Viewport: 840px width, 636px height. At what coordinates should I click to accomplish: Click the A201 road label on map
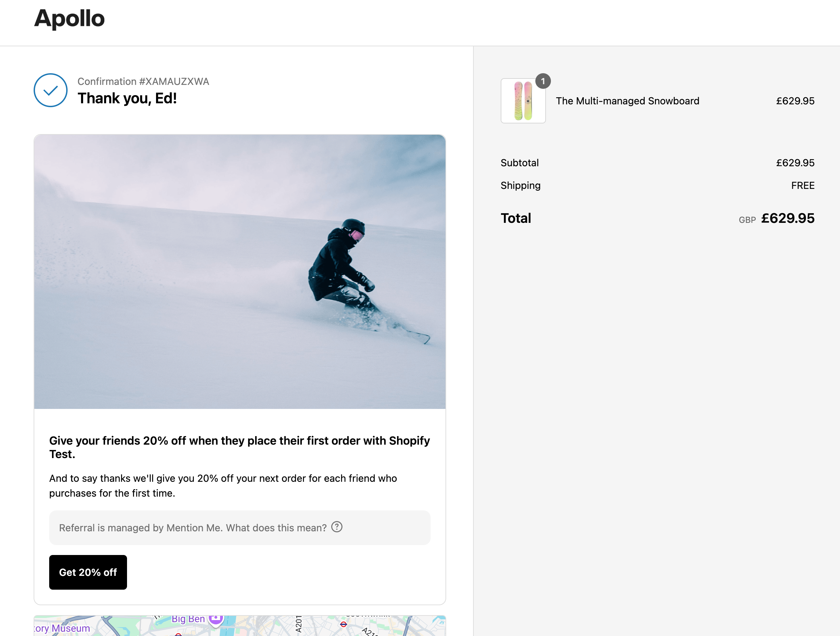(x=299, y=624)
